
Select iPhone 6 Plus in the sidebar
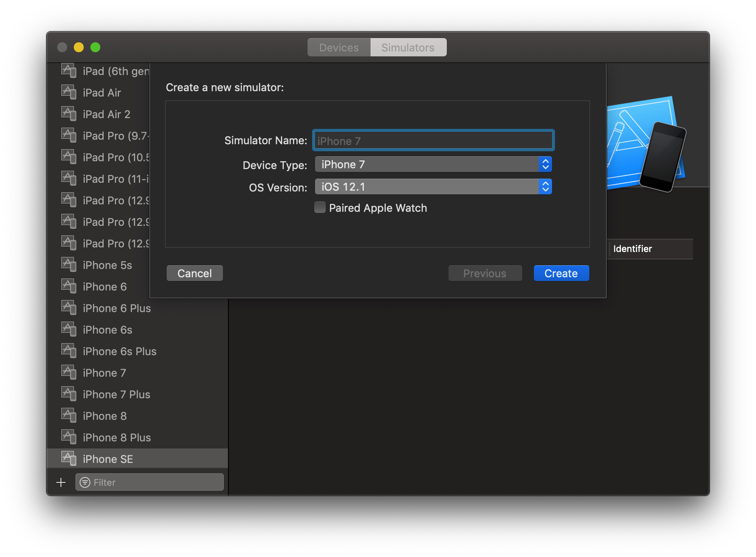point(138,308)
